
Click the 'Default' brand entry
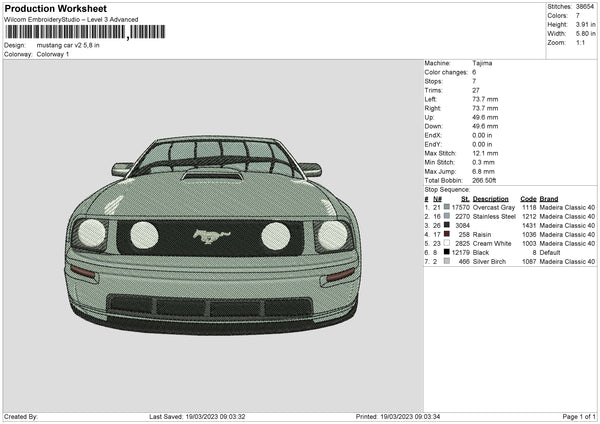click(550, 253)
